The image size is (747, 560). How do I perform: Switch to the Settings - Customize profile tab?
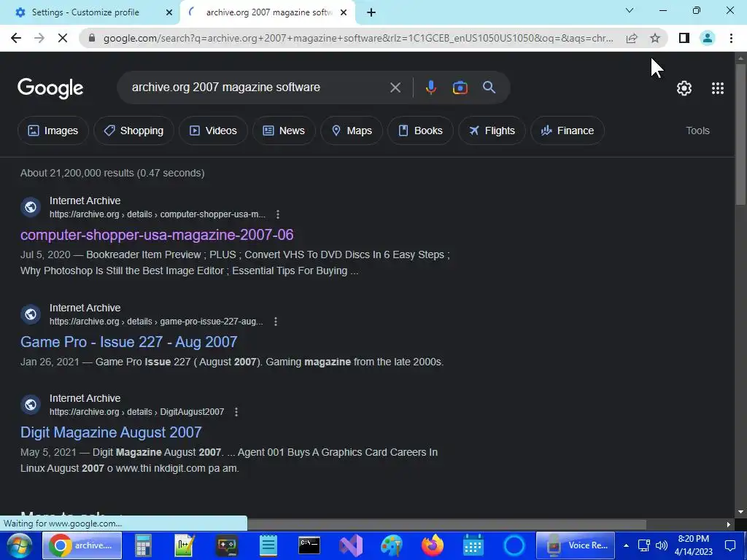point(85,12)
